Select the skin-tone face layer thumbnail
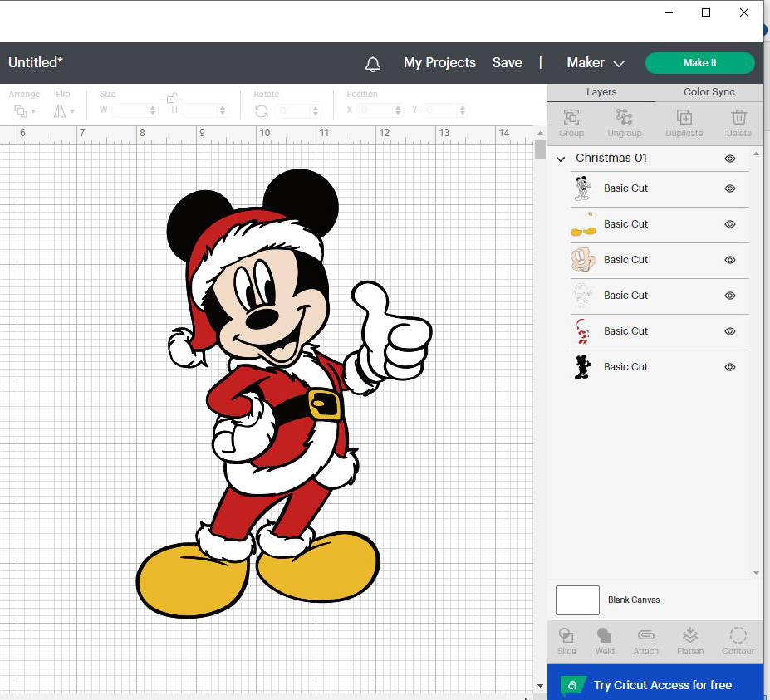Image resolution: width=770 pixels, height=700 pixels. click(x=583, y=260)
